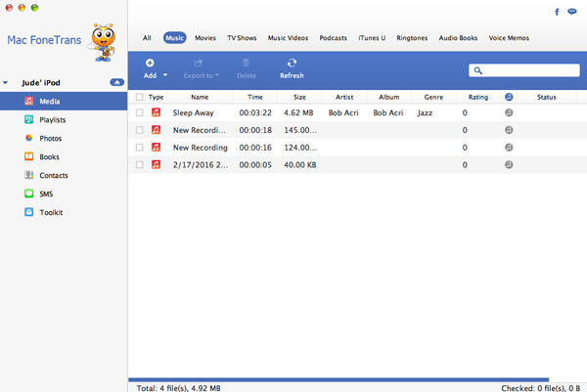Click the Status column header
The width and height of the screenshot is (587, 392).
click(547, 97)
